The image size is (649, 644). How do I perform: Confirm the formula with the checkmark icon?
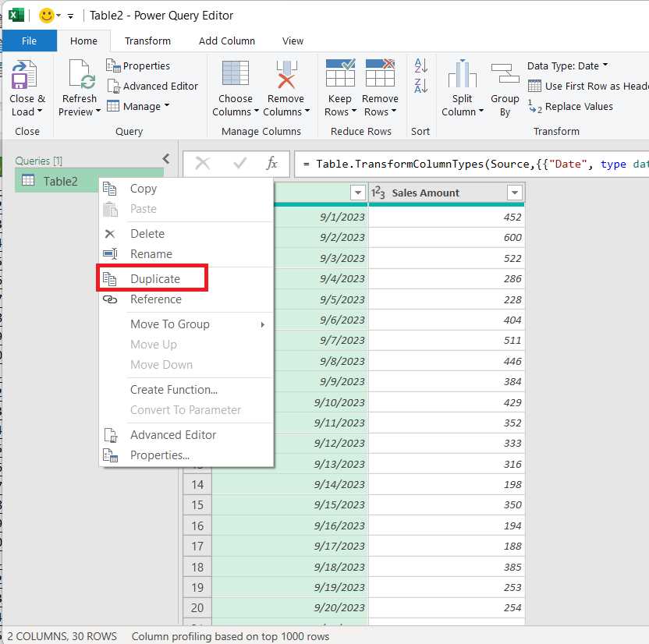pos(240,164)
